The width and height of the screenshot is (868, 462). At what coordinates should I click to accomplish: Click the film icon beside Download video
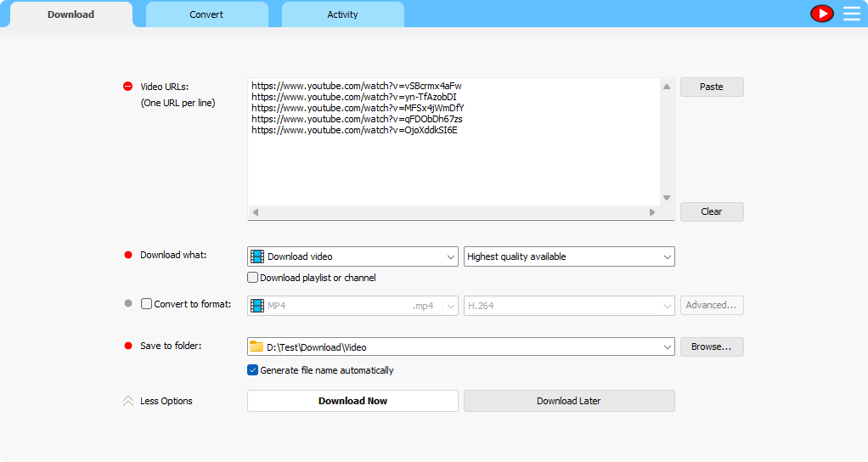(x=257, y=256)
